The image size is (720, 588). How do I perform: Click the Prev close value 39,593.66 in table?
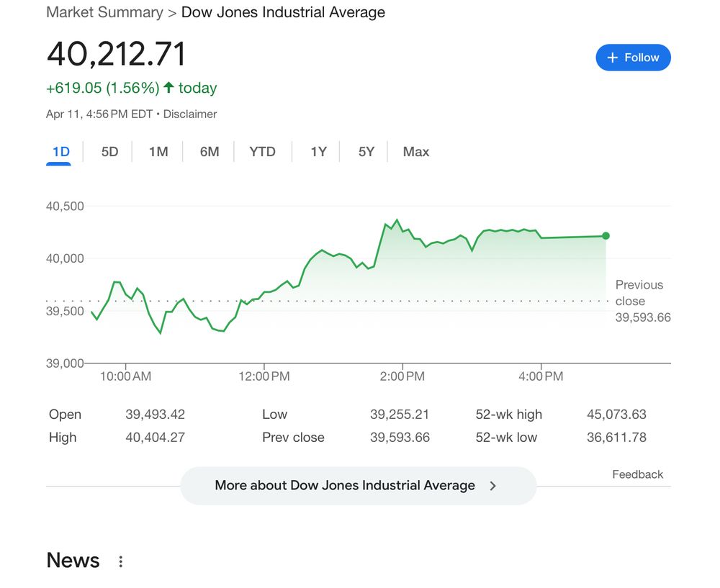pos(400,438)
